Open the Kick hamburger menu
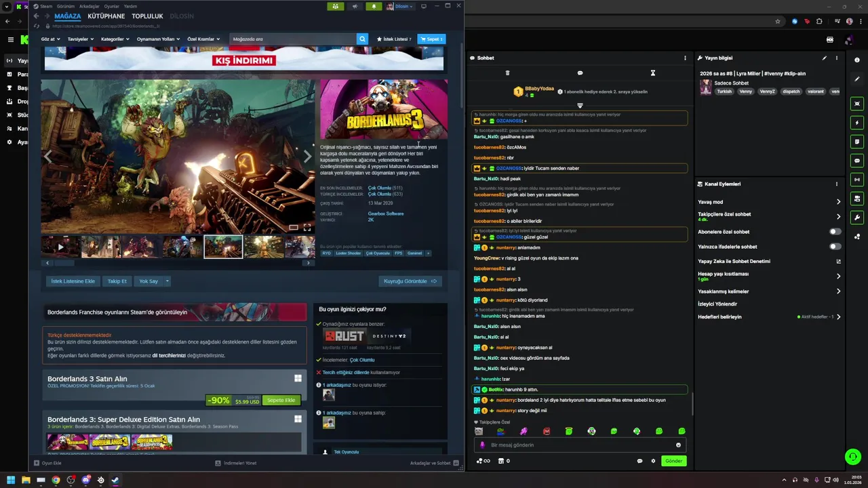Viewport: 868px width, 488px height. coord(10,40)
